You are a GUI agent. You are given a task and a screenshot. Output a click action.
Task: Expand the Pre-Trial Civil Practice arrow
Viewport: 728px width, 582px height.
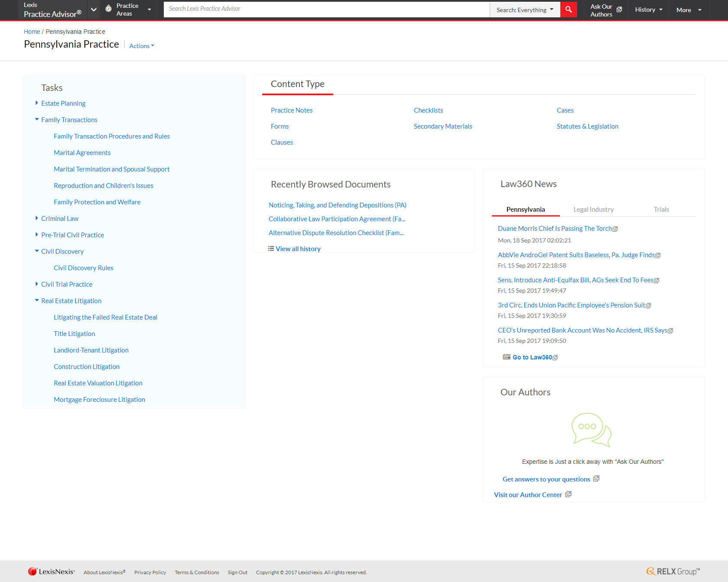(x=36, y=235)
